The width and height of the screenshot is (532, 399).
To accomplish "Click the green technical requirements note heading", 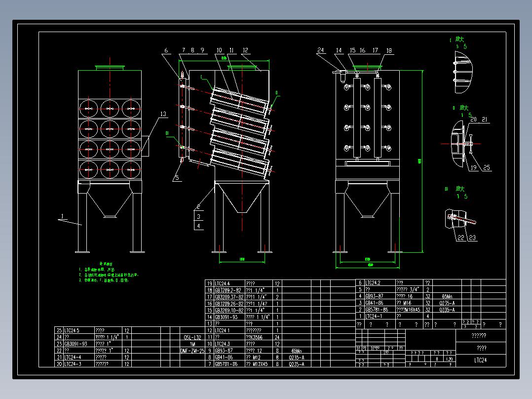I will tap(106, 264).
